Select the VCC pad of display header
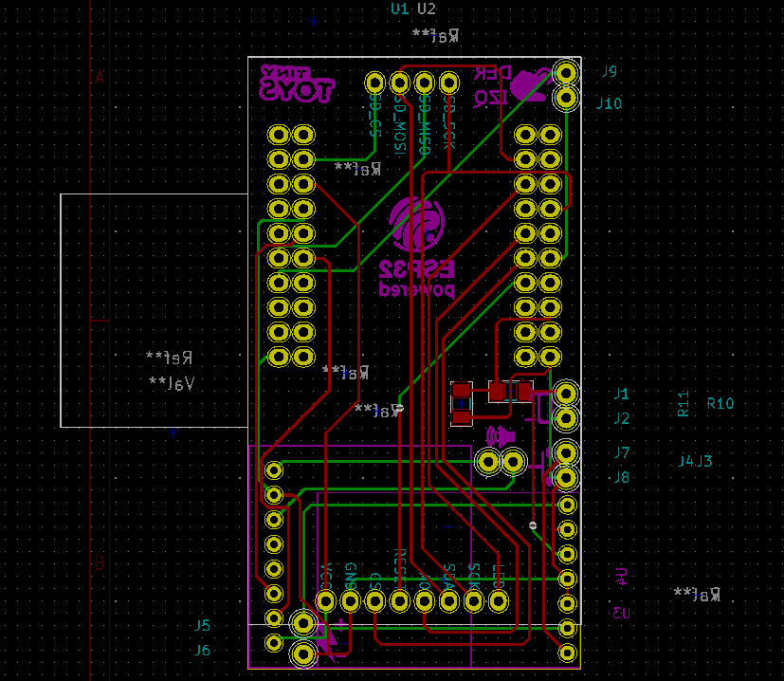The height and width of the screenshot is (681, 784). [325, 601]
